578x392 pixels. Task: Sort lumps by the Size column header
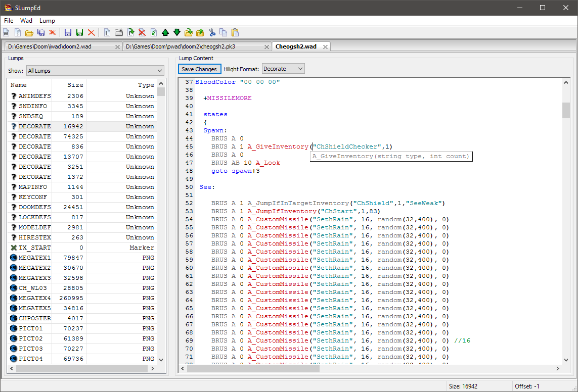(x=69, y=85)
